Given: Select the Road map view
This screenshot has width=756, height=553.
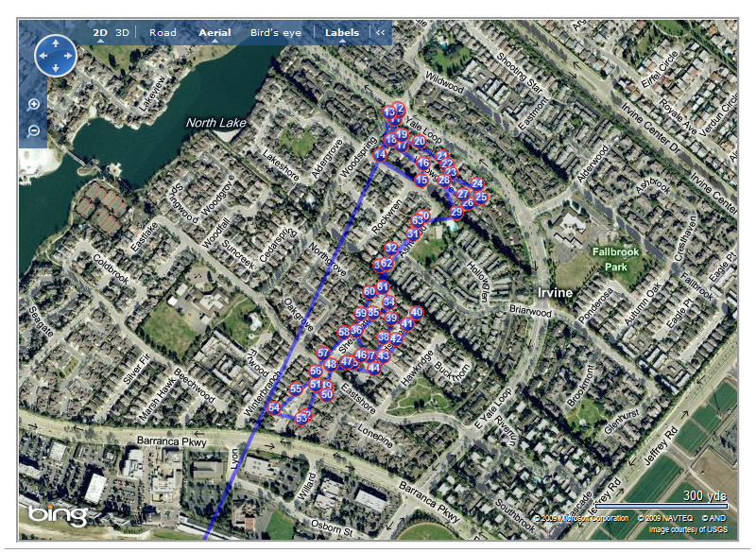Looking at the screenshot, I should [x=163, y=33].
